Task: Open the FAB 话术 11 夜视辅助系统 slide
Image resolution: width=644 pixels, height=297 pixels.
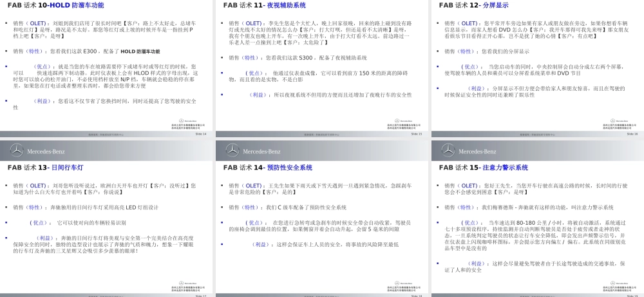Action: pos(321,68)
